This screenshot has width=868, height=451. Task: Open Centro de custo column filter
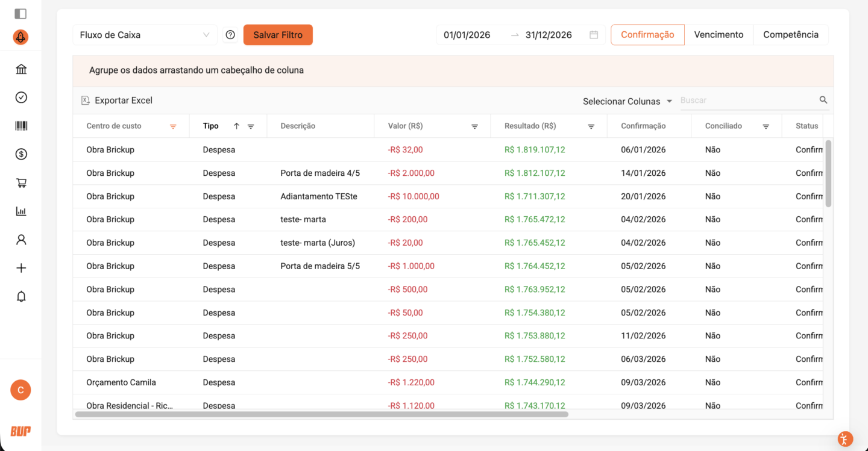(173, 126)
